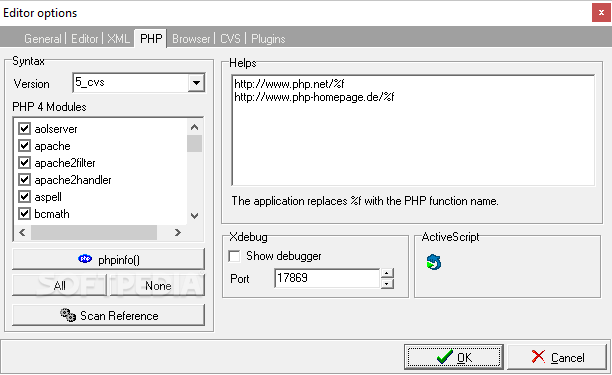Click the horizontal scrollbar thumb in modules list
This screenshot has width=612, height=375.
pyautogui.click(x=94, y=233)
